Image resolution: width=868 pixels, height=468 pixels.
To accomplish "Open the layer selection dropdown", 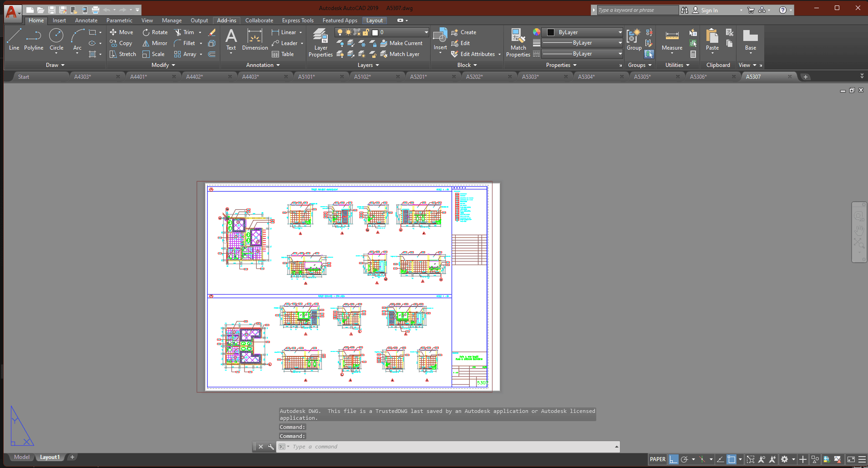I will tap(426, 32).
